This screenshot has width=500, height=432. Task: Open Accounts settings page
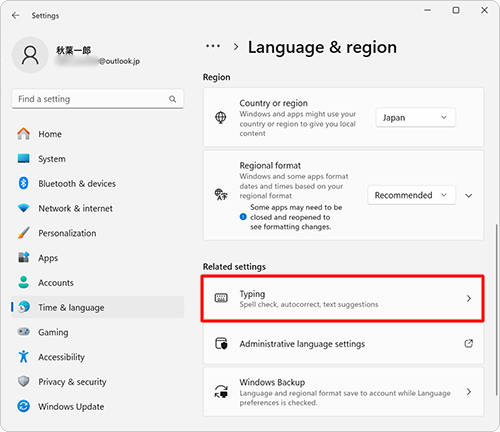(x=97, y=282)
